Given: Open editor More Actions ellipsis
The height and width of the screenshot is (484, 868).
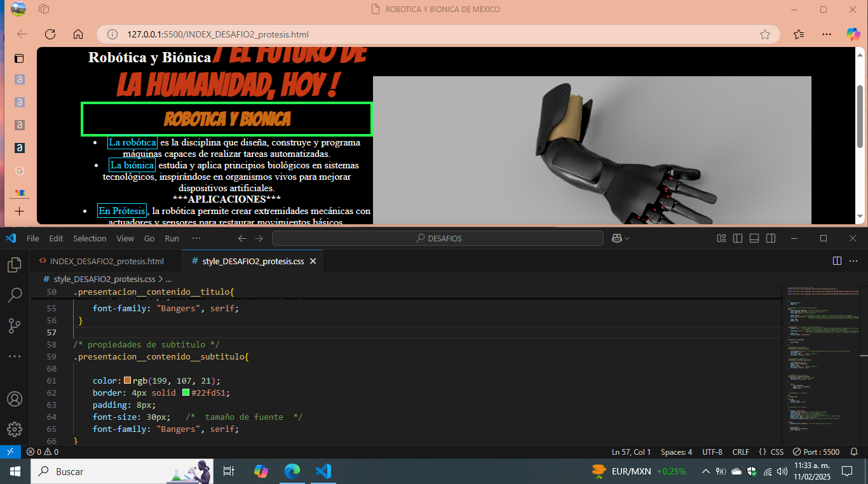Looking at the screenshot, I should click(x=853, y=261).
